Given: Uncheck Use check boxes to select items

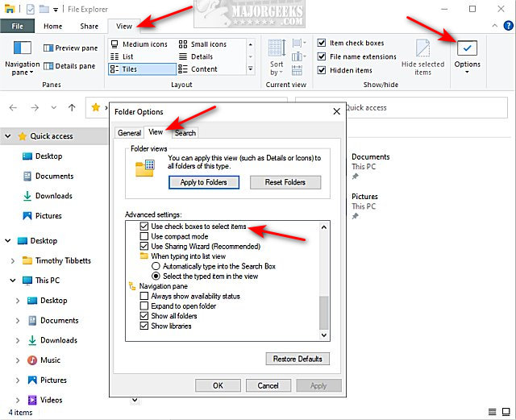Looking at the screenshot, I should (x=144, y=227).
